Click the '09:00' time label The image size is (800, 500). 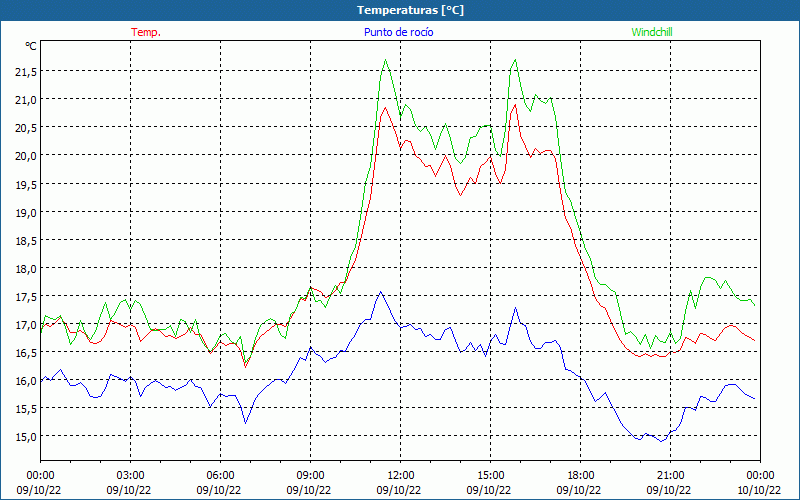click(x=311, y=476)
